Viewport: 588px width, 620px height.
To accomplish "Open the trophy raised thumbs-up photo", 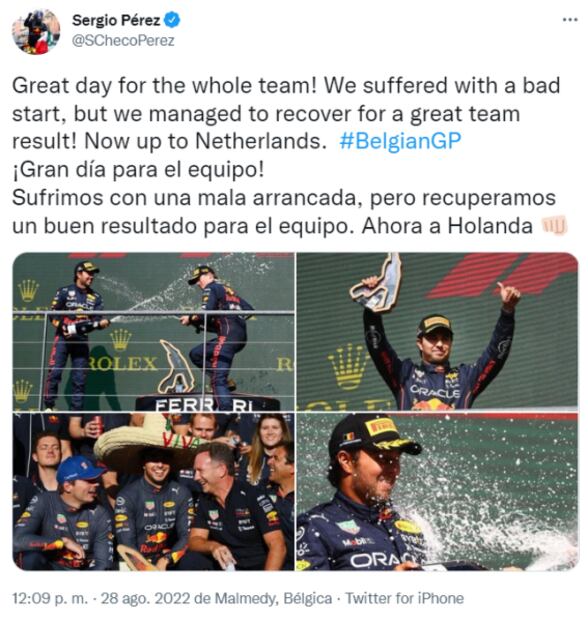I will click(x=437, y=331).
